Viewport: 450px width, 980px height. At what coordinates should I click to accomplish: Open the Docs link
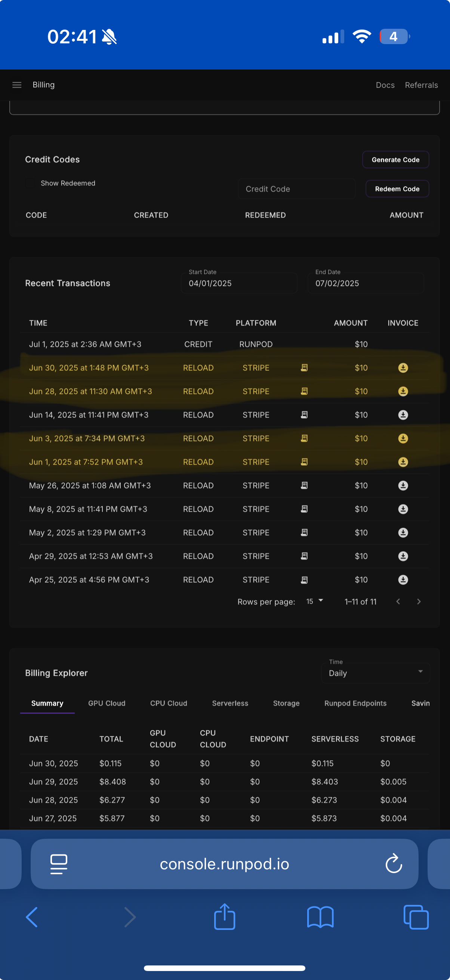[x=385, y=85]
